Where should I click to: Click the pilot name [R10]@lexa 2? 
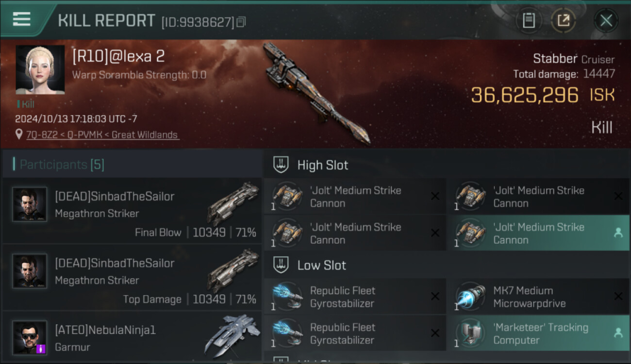point(119,56)
